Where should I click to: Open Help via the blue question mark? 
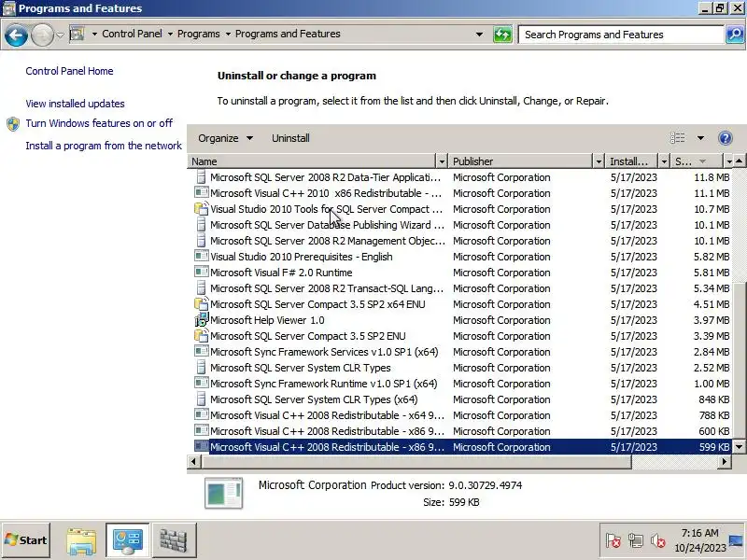click(725, 138)
